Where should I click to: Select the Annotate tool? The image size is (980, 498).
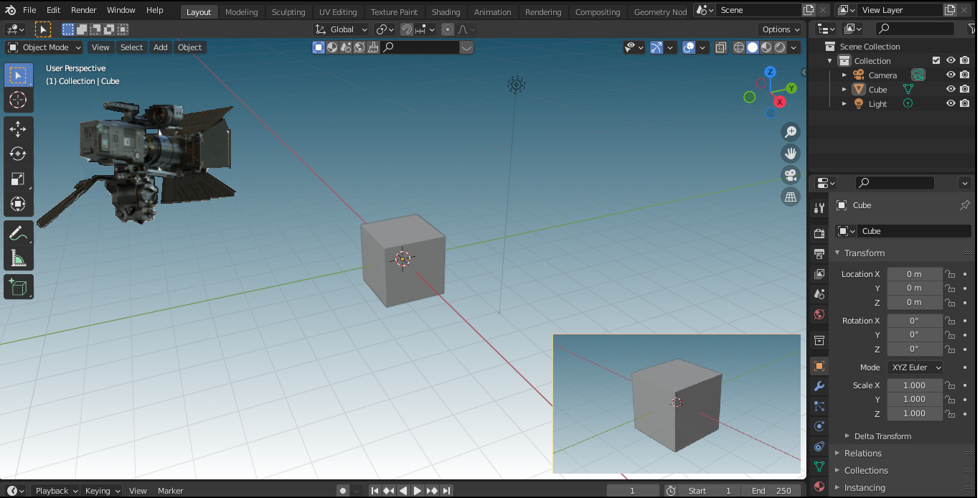point(19,233)
